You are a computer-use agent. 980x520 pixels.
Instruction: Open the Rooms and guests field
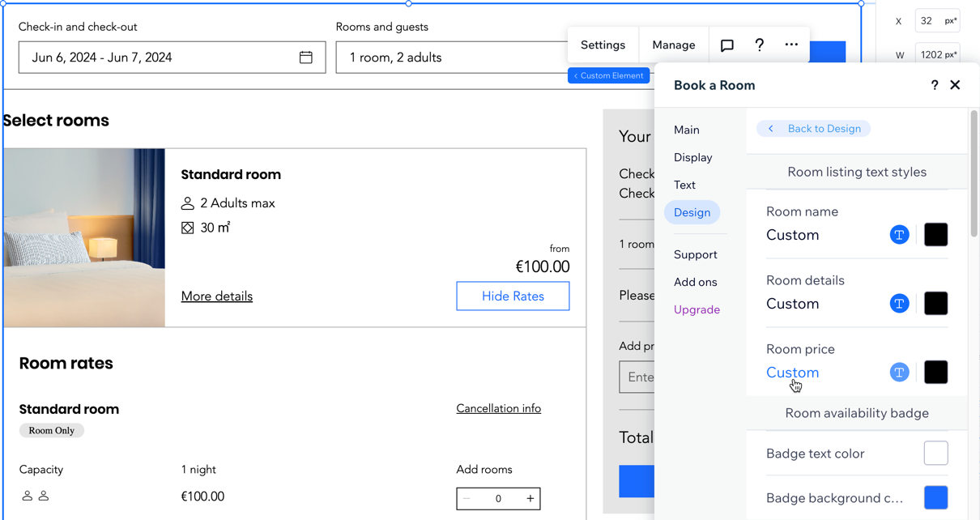[454, 58]
